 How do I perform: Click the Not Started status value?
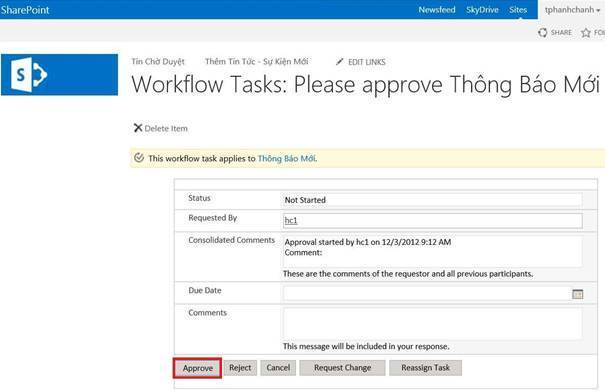tap(305, 200)
